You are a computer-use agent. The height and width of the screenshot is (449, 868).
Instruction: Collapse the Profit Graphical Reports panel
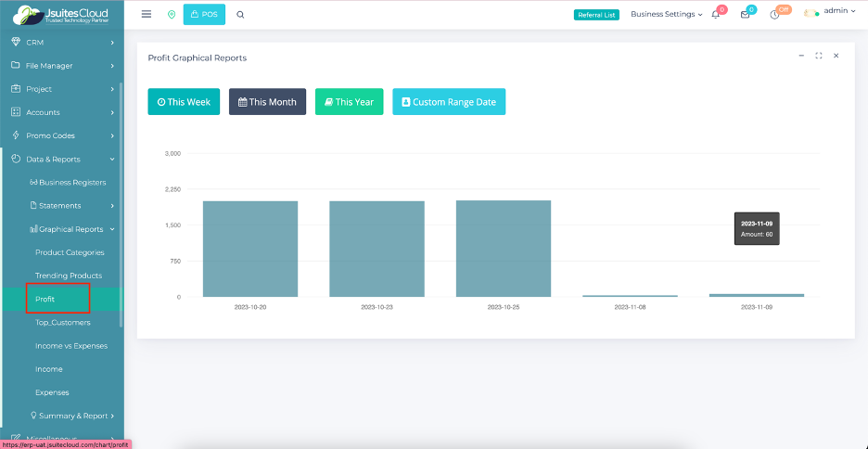(x=801, y=56)
